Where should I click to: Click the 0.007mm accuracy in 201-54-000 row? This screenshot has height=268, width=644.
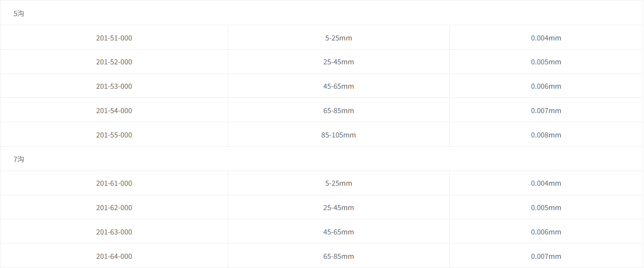[x=546, y=111]
